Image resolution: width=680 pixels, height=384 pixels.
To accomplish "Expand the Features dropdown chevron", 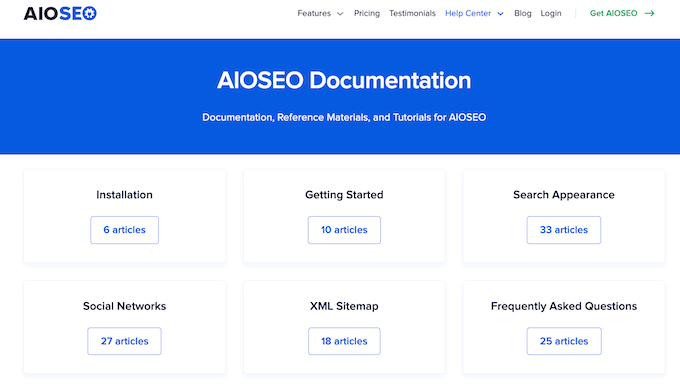I will (x=340, y=14).
